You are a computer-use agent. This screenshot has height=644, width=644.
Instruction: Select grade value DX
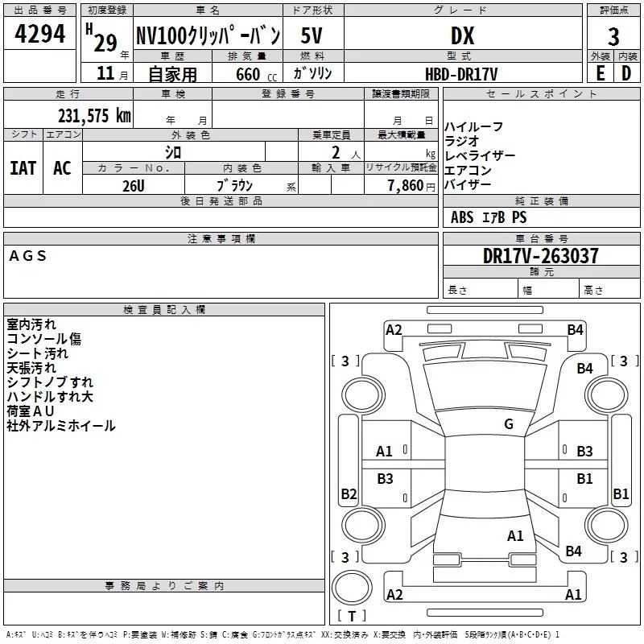(462, 35)
